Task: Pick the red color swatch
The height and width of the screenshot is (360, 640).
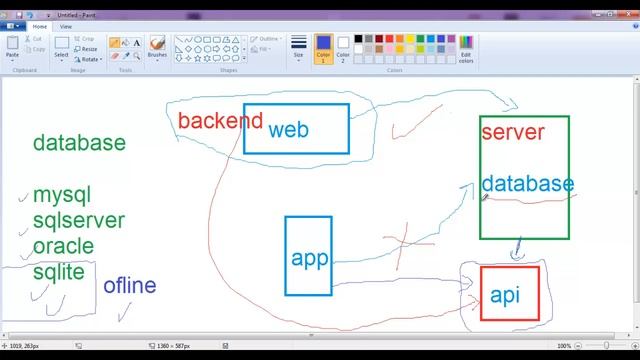Action: coord(389,39)
